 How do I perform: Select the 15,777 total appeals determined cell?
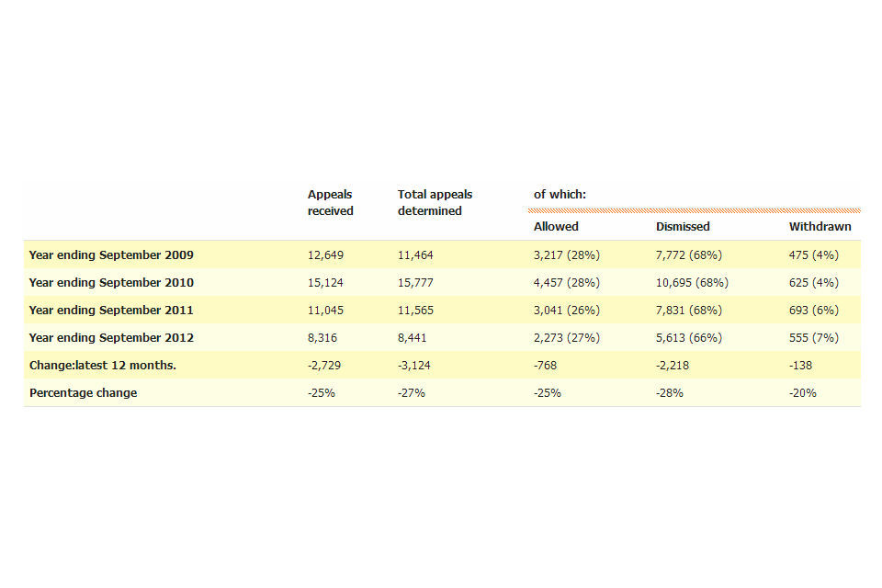[416, 282]
